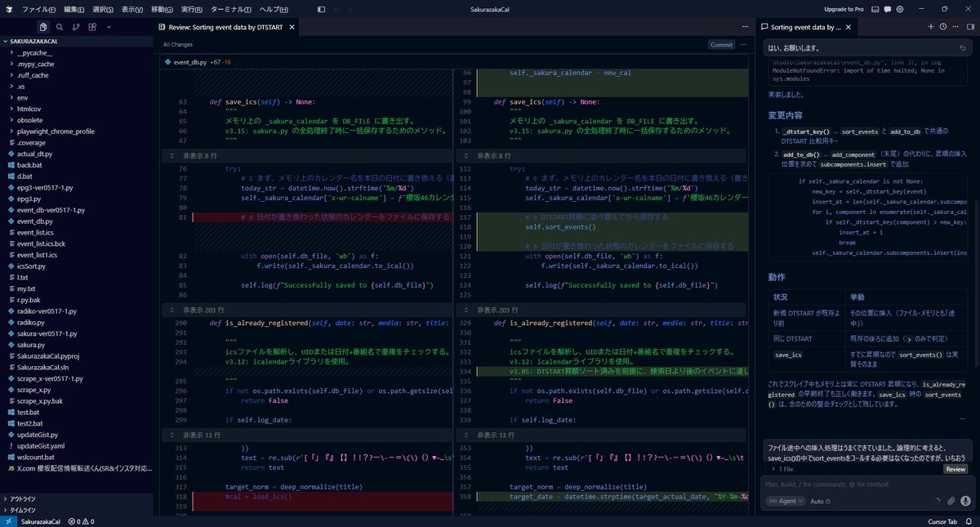The height and width of the screenshot is (527, 980).
Task: Start a new chat with the plus icon
Action: [931, 27]
